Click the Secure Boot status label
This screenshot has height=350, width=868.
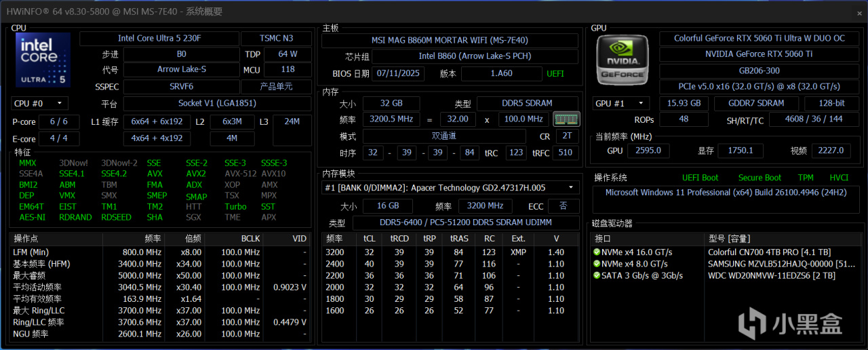759,178
